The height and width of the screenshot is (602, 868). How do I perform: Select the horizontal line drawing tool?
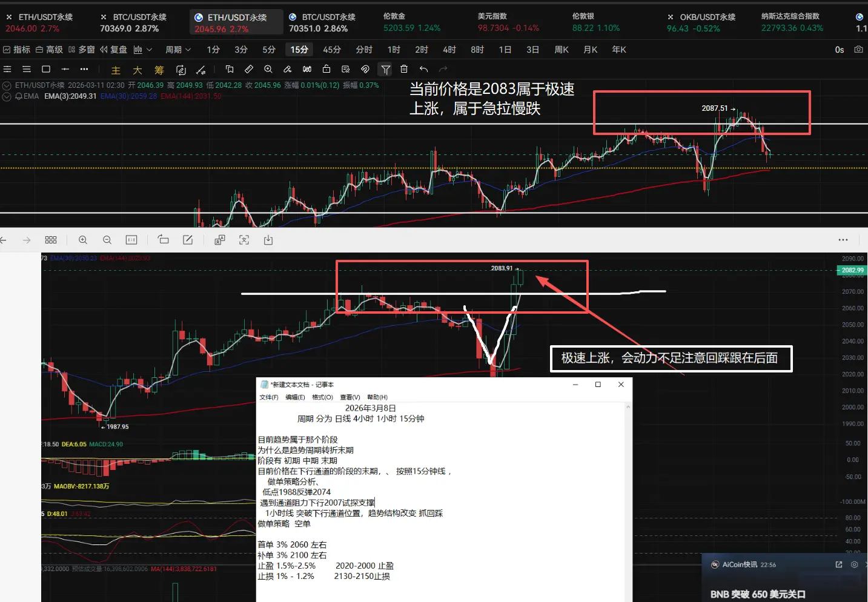[65, 69]
